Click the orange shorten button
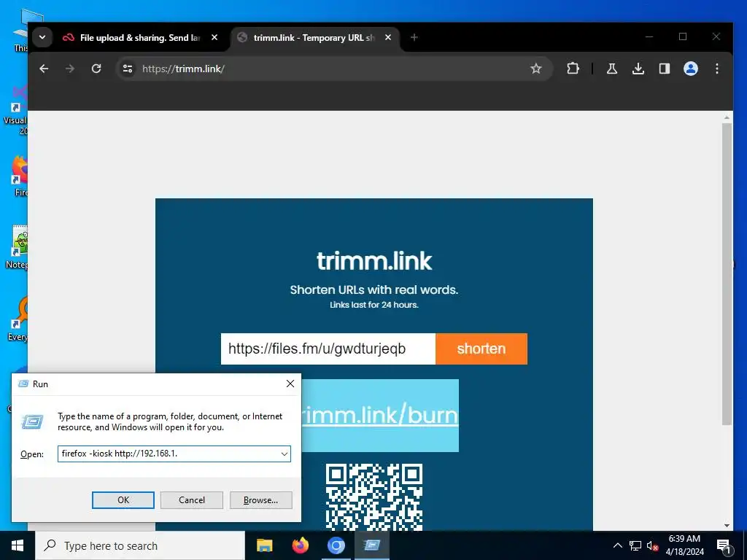The height and width of the screenshot is (560, 747). coord(481,349)
